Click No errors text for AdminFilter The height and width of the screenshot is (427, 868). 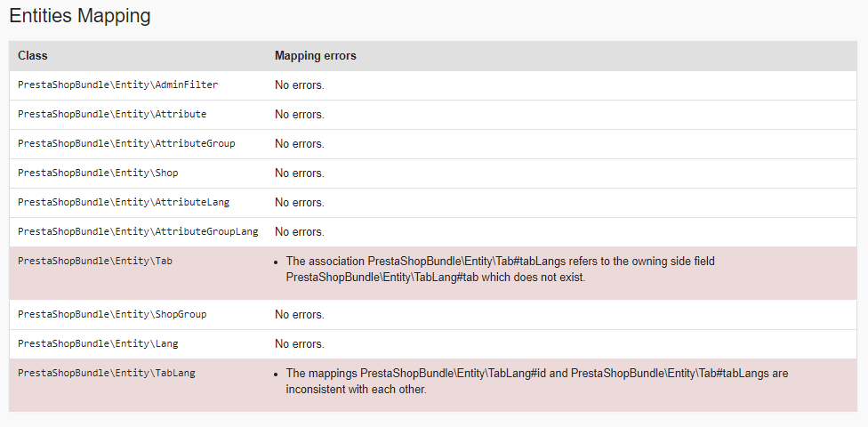tap(299, 85)
